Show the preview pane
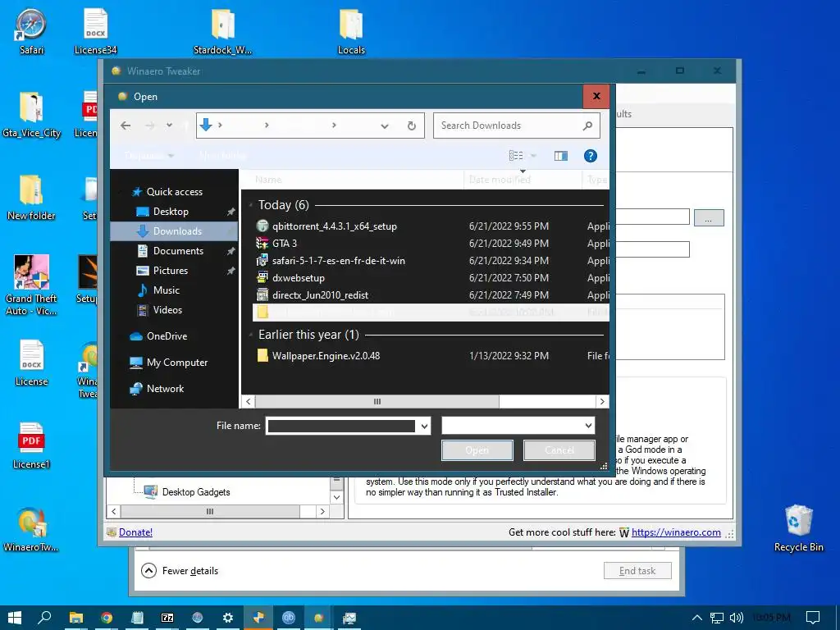 [561, 156]
